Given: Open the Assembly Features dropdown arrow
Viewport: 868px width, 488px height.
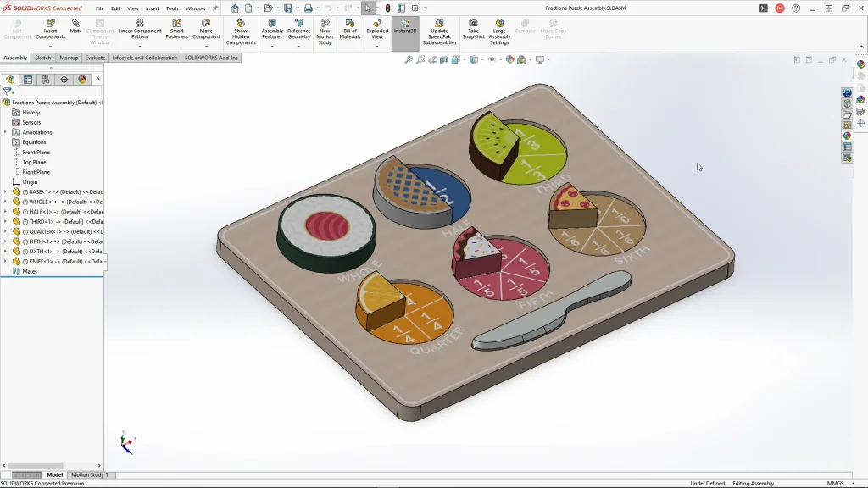Looking at the screenshot, I should point(272,46).
